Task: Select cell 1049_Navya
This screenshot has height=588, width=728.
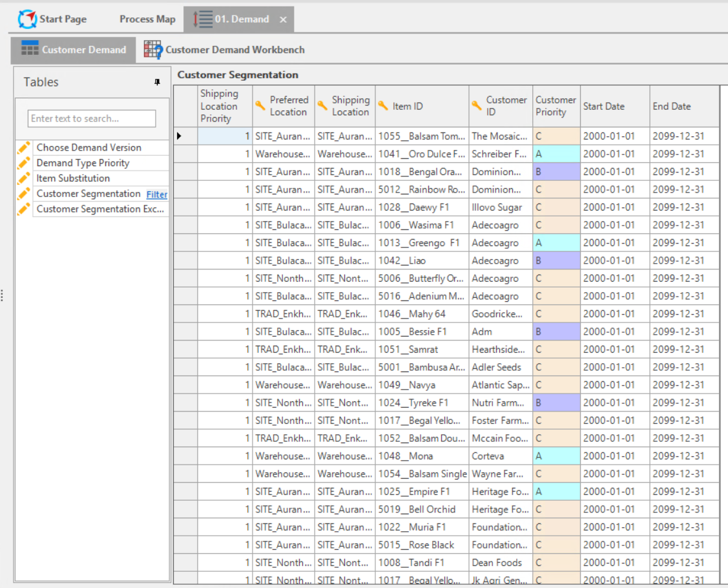Action: [x=422, y=385]
